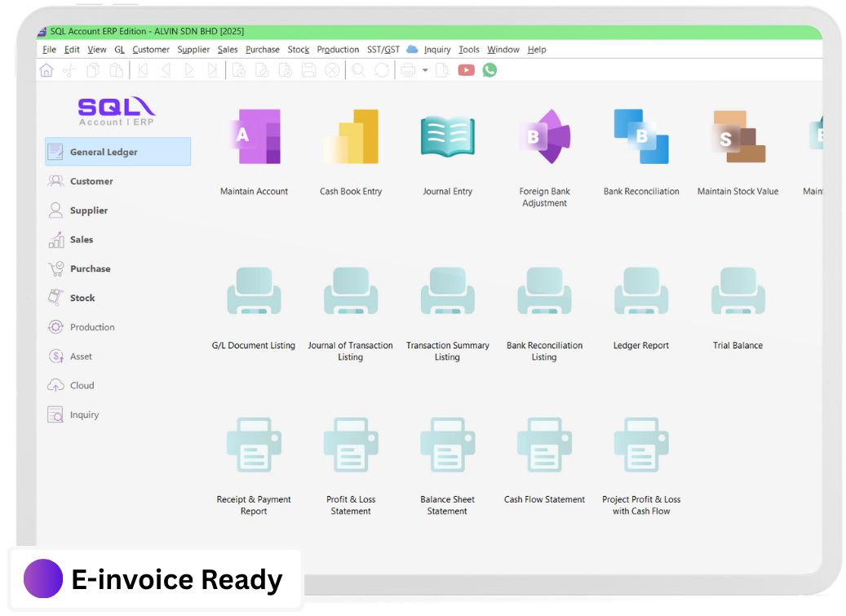Open the Ledger Report listing

pos(641,290)
